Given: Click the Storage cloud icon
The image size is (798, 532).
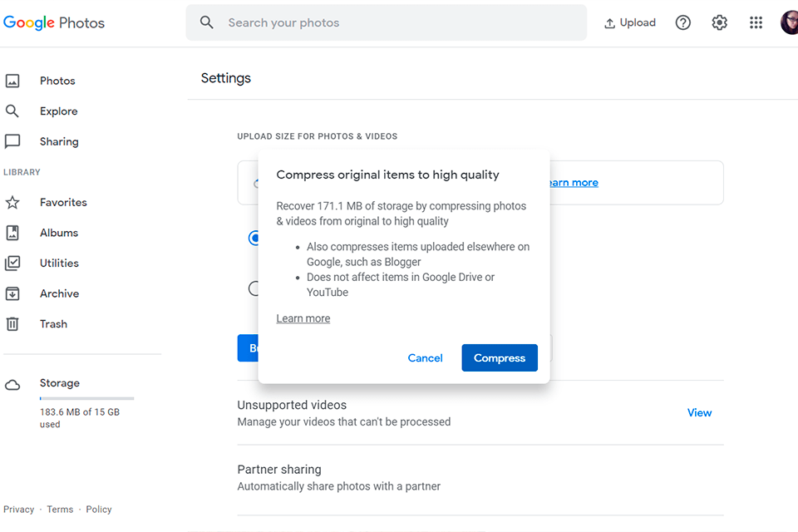Looking at the screenshot, I should click(12, 385).
